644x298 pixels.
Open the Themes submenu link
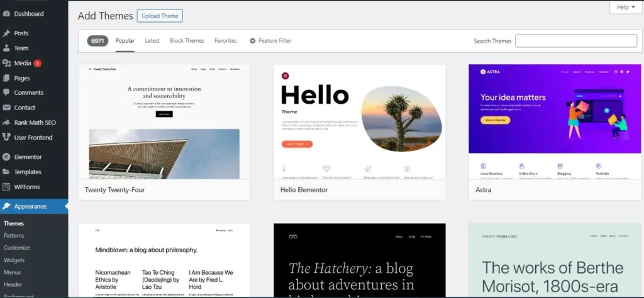14,224
